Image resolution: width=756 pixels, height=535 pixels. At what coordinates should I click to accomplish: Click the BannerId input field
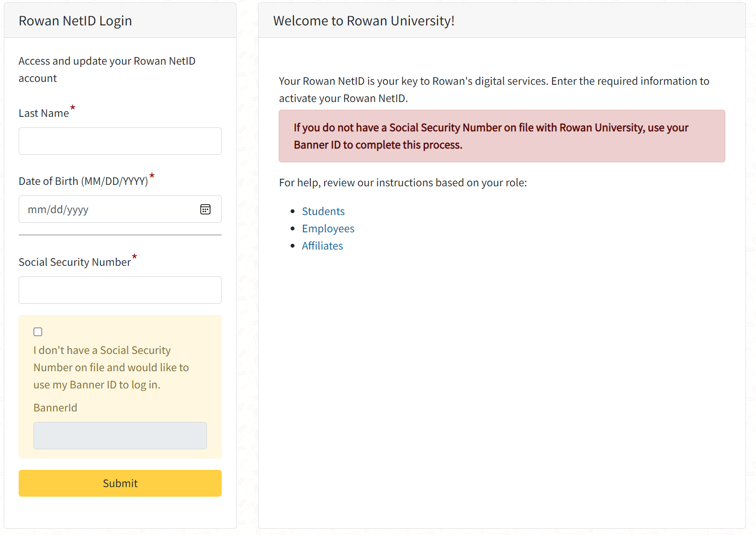click(120, 435)
